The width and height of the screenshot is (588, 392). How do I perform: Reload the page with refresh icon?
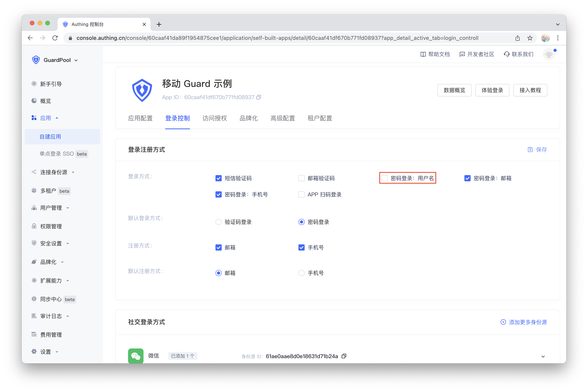[x=55, y=38]
